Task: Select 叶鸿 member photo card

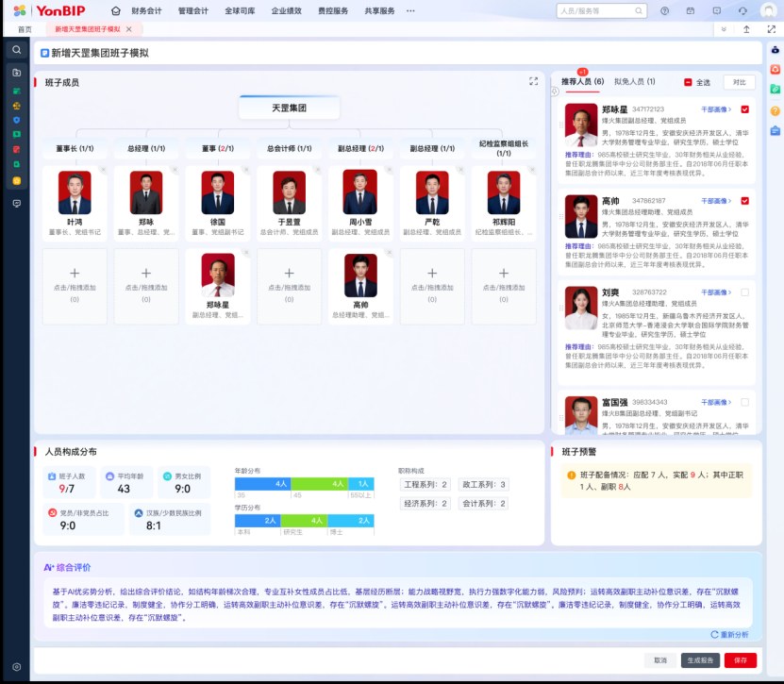Action: (x=75, y=203)
